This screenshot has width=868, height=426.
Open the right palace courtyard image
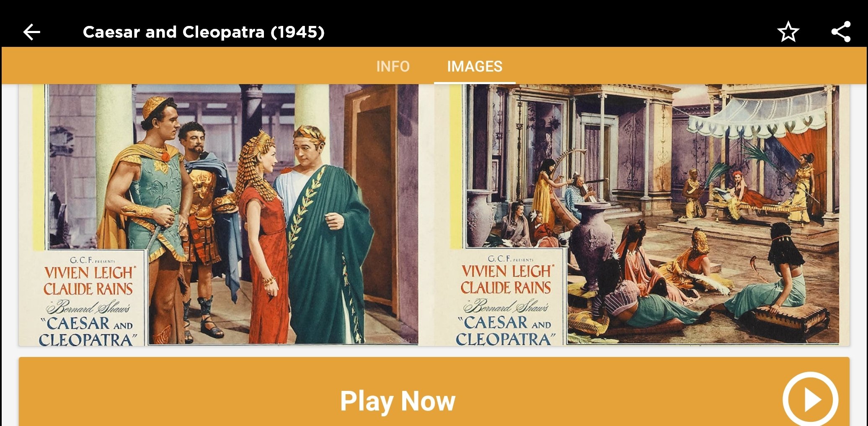point(645,215)
